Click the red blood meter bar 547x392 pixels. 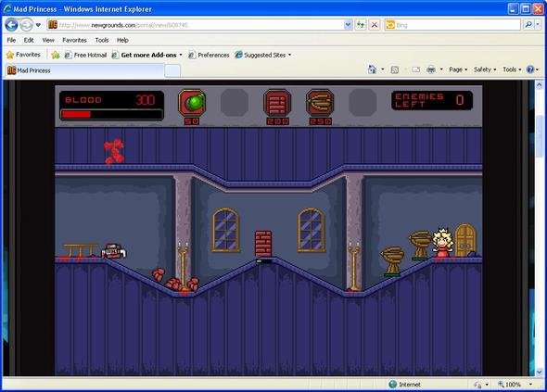(111, 114)
